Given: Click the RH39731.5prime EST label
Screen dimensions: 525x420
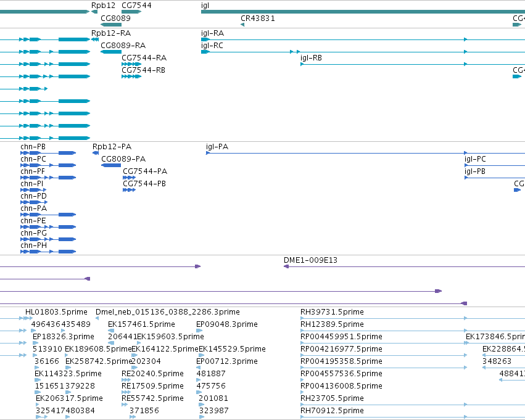Looking at the screenshot, I should pyautogui.click(x=332, y=312).
